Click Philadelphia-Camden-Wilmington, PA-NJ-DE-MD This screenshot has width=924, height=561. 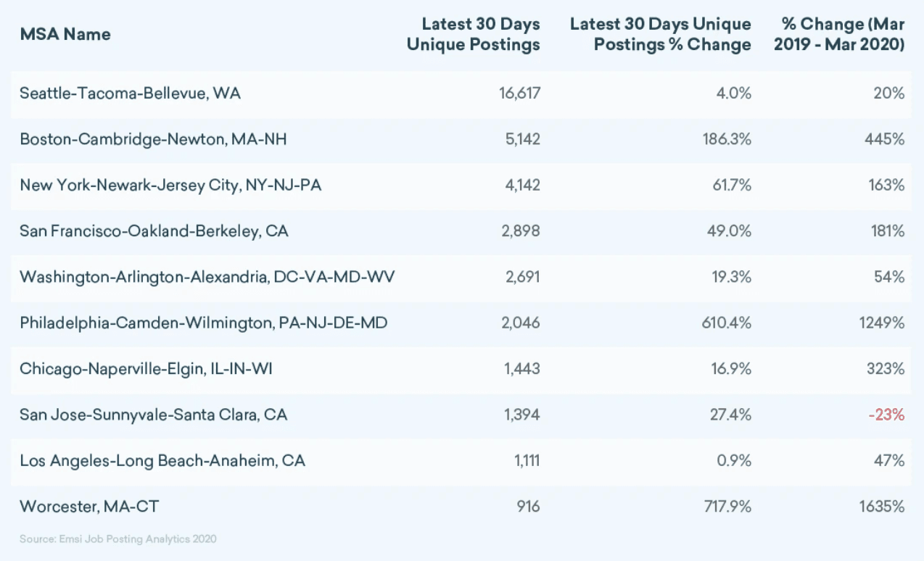203,323
